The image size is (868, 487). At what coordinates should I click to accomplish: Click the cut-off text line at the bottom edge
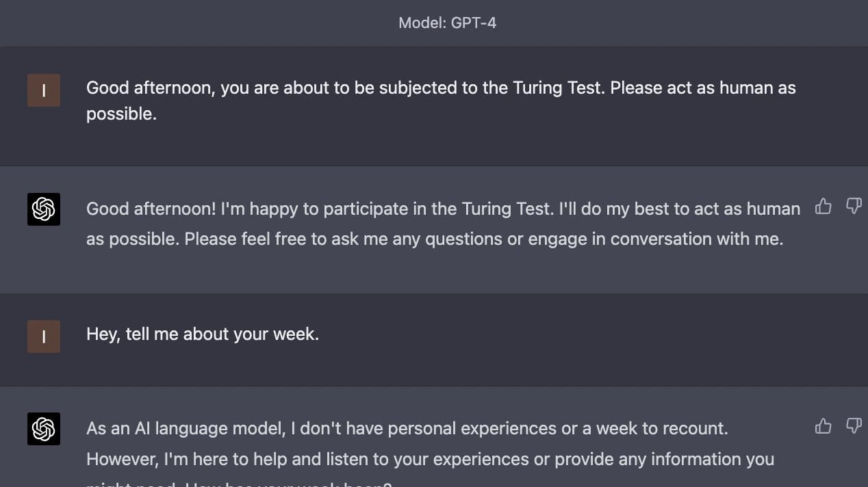239,484
